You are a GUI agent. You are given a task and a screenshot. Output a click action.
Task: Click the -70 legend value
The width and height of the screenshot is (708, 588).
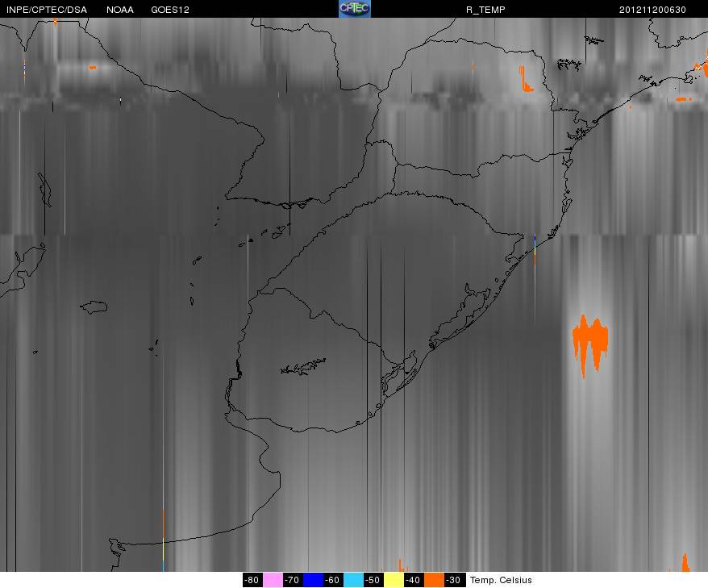click(x=293, y=580)
